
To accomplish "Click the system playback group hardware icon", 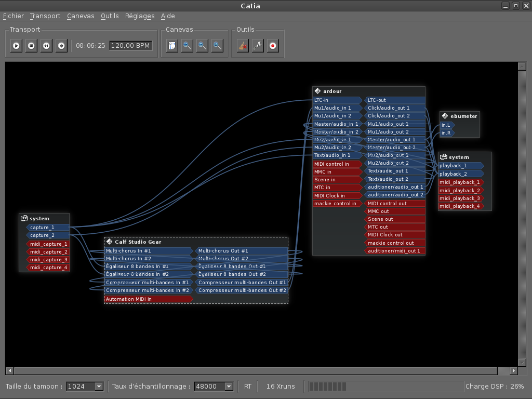I will pos(443,157).
